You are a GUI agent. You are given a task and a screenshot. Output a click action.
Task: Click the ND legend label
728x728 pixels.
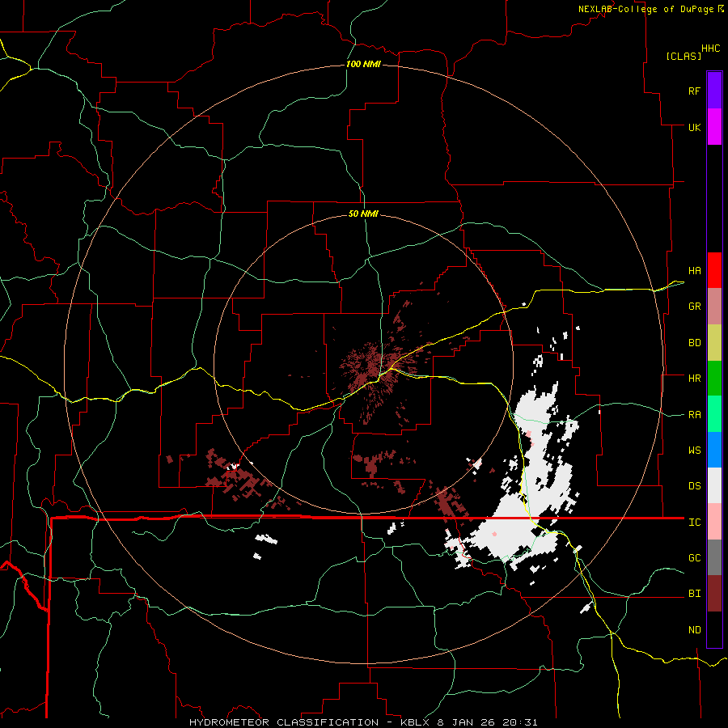coord(694,630)
